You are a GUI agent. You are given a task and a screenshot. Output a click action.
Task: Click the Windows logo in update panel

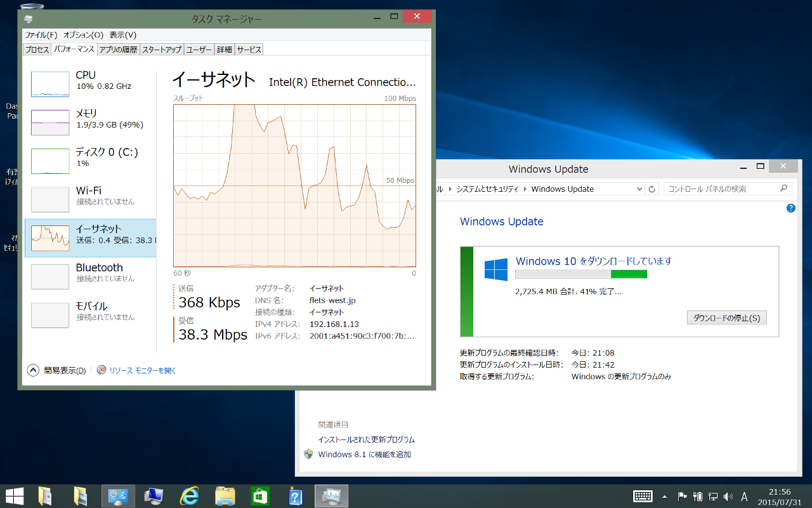(496, 269)
